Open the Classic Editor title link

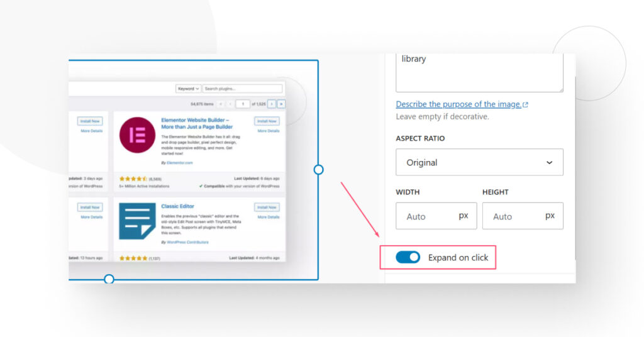[177, 206]
